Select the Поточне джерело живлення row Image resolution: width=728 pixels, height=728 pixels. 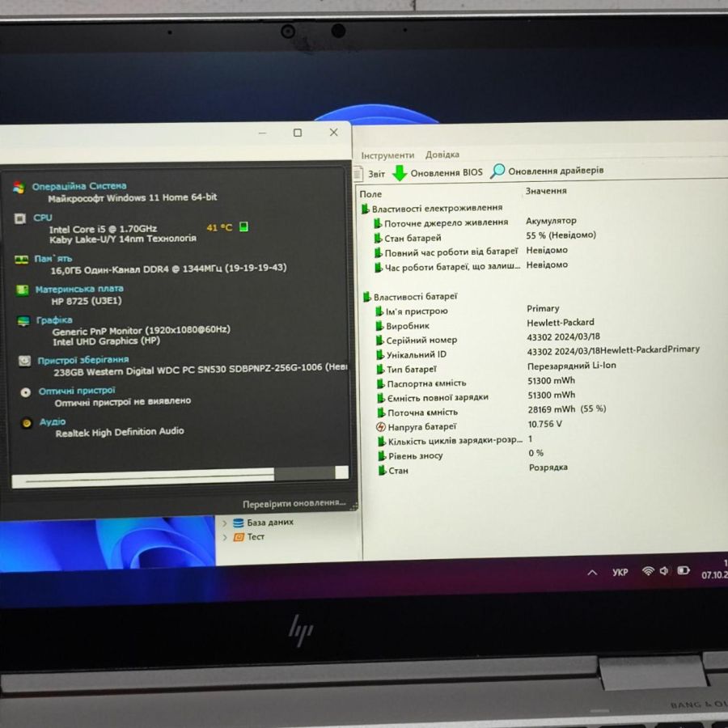476,222
